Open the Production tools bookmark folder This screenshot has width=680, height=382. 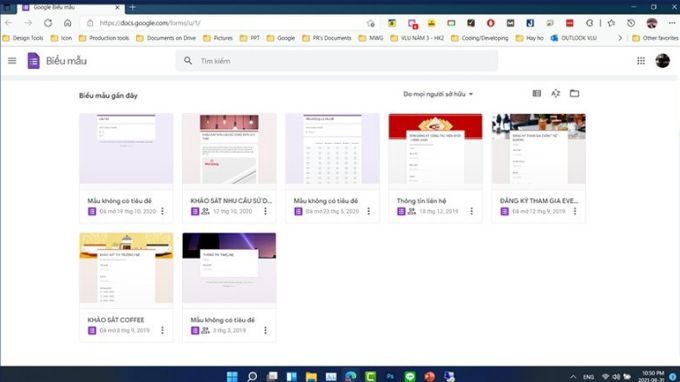tap(104, 38)
